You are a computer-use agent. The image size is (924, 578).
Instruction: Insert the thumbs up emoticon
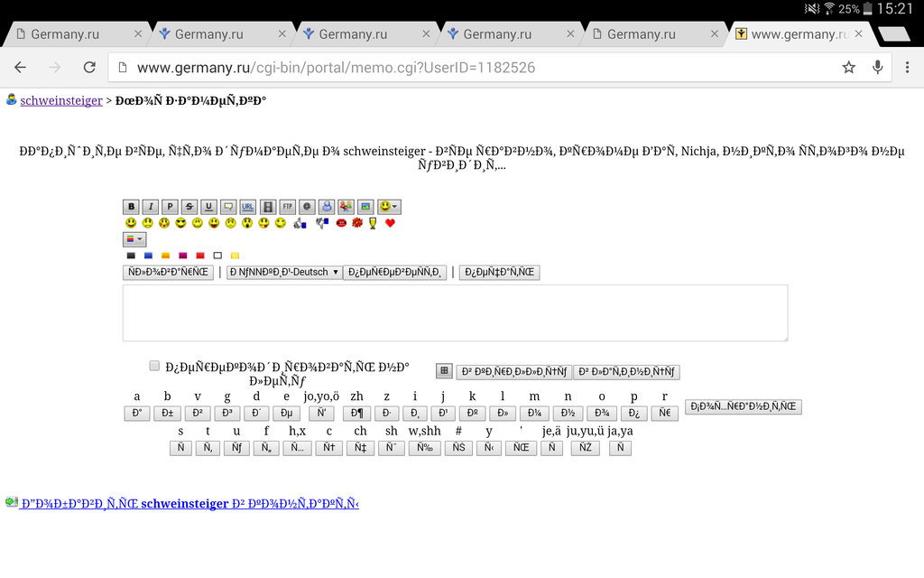click(300, 223)
